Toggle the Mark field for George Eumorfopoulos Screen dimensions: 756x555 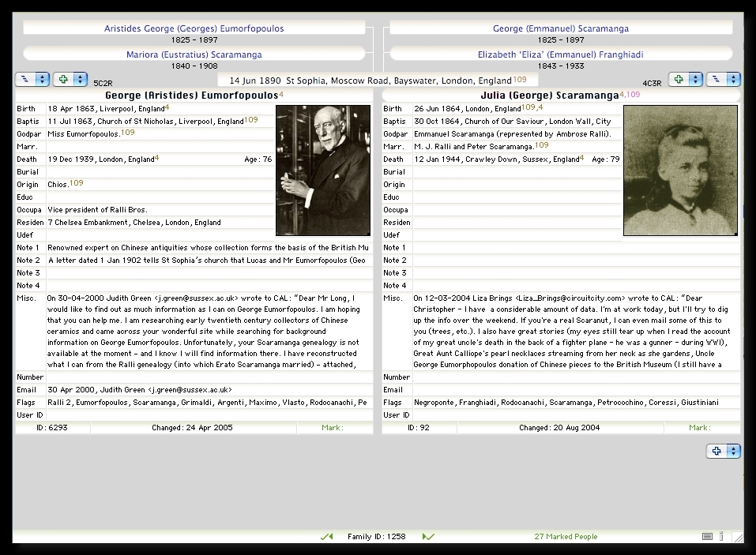(x=333, y=428)
